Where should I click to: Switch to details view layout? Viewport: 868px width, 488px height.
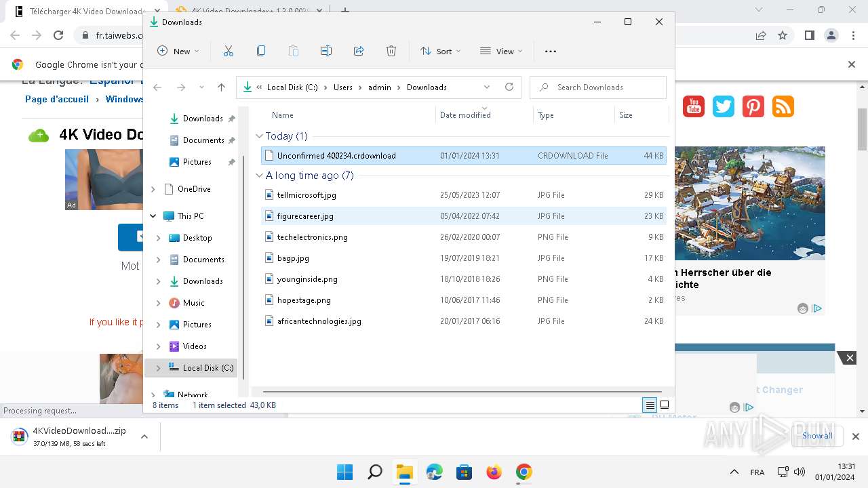(x=650, y=405)
